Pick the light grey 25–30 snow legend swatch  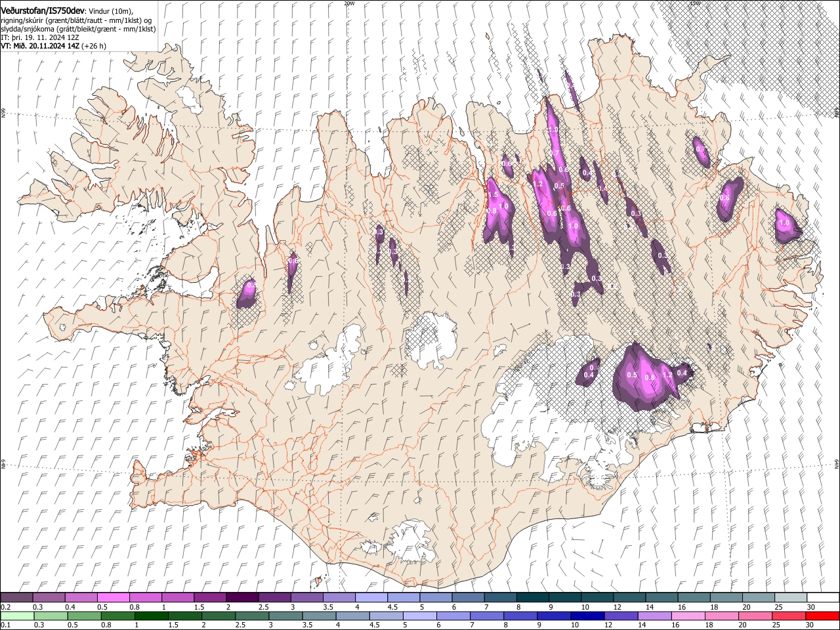click(791, 598)
